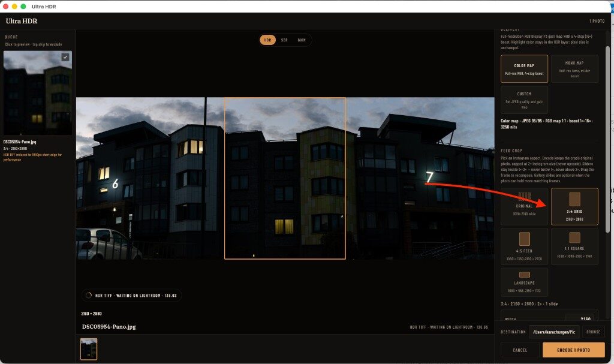Switch preview to HDR mode
Screen dimensions: 614x364
pos(267,40)
